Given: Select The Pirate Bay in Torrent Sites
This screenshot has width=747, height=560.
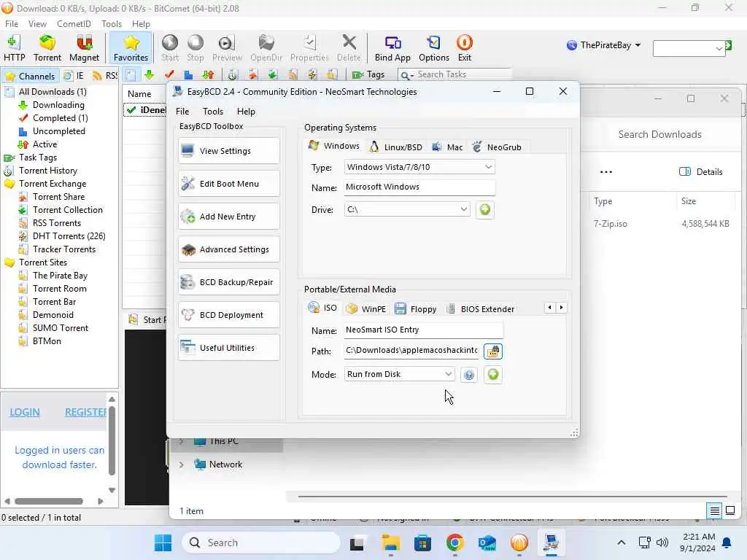Looking at the screenshot, I should (60, 276).
